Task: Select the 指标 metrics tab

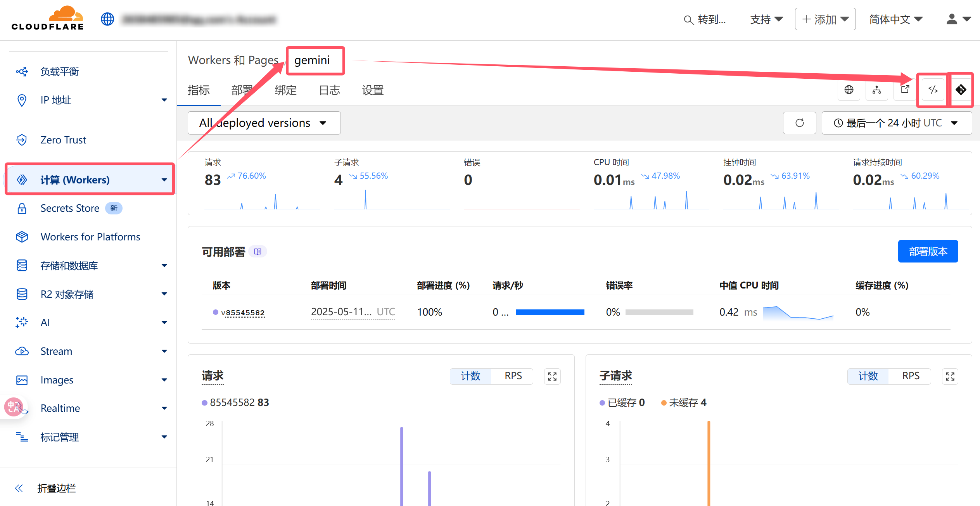Action: (x=199, y=90)
